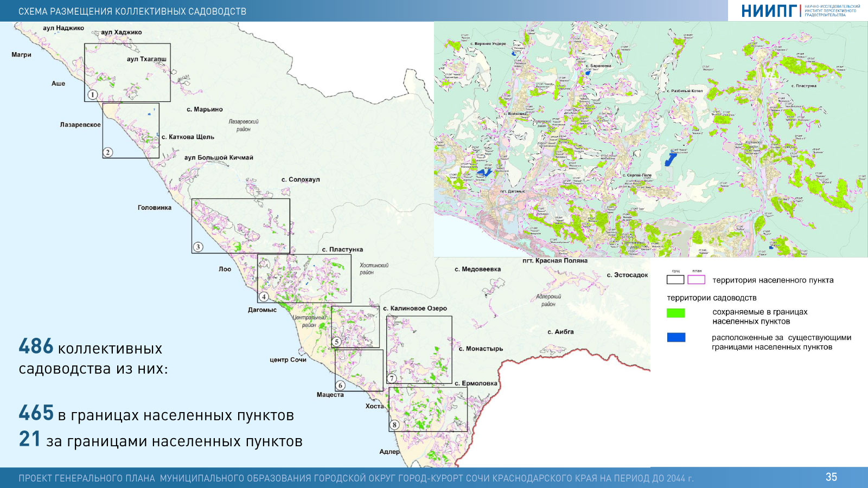Click the map label 'Дагомыс'
The width and height of the screenshot is (868, 488).
[262, 310]
